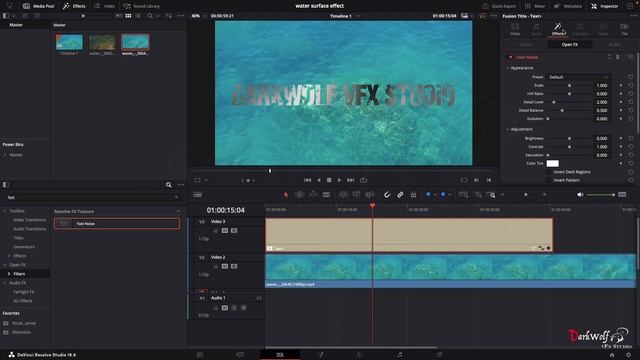Clear the effects search field

point(176,197)
